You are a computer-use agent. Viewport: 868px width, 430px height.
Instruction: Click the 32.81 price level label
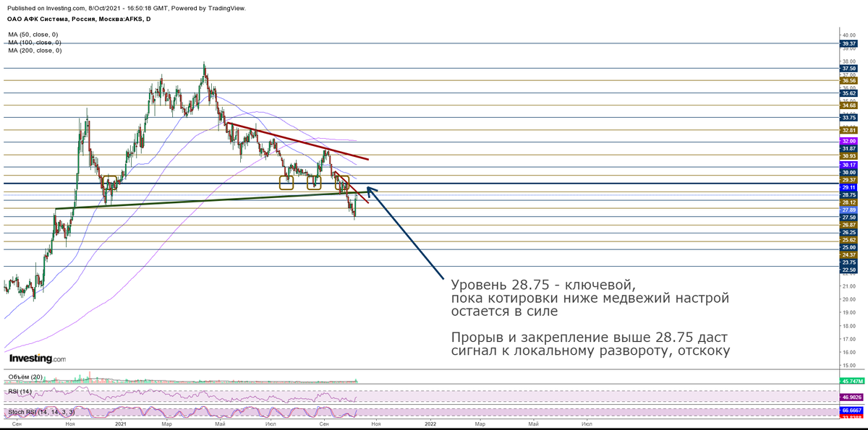click(x=849, y=129)
